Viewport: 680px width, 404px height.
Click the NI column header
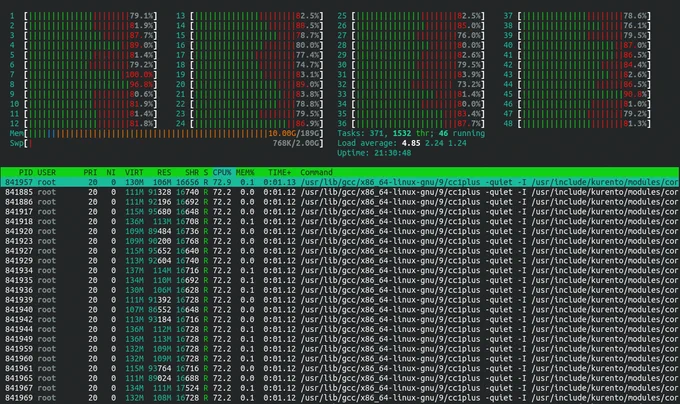(111, 172)
